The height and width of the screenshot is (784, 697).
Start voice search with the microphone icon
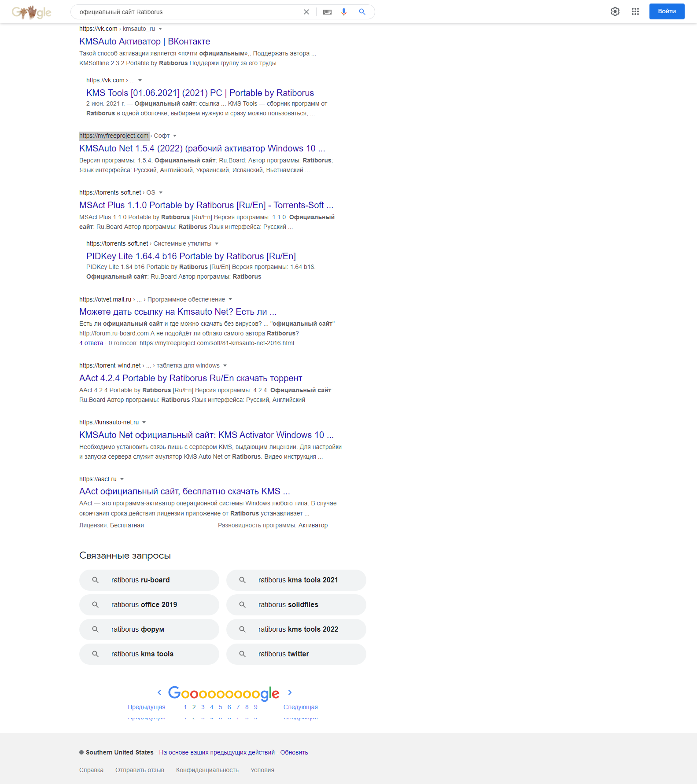pyautogui.click(x=344, y=12)
